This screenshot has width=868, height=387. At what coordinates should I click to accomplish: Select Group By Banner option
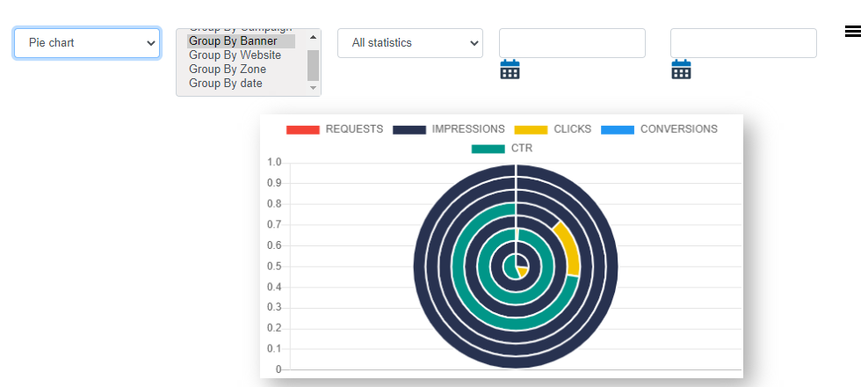pos(234,41)
